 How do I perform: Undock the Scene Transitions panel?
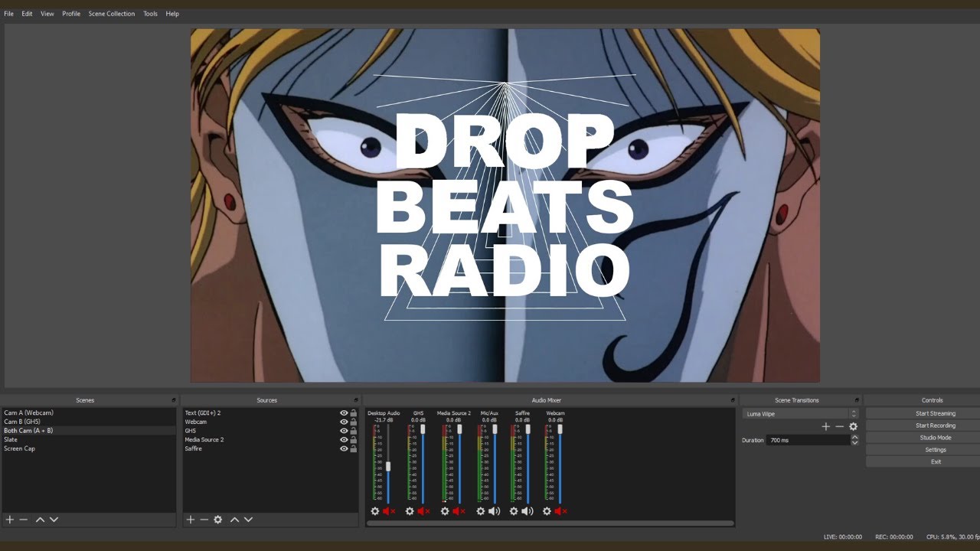tap(857, 400)
